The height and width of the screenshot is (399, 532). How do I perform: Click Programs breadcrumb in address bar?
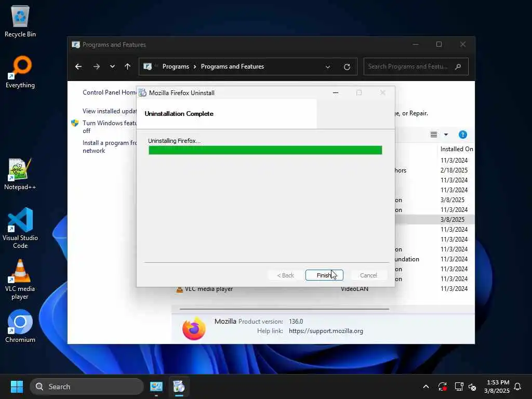point(176,66)
